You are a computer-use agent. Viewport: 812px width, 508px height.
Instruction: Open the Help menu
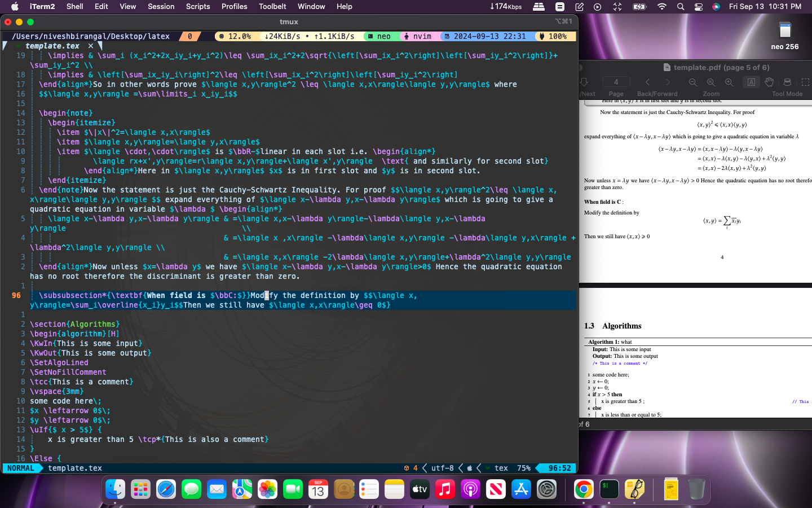344,6
